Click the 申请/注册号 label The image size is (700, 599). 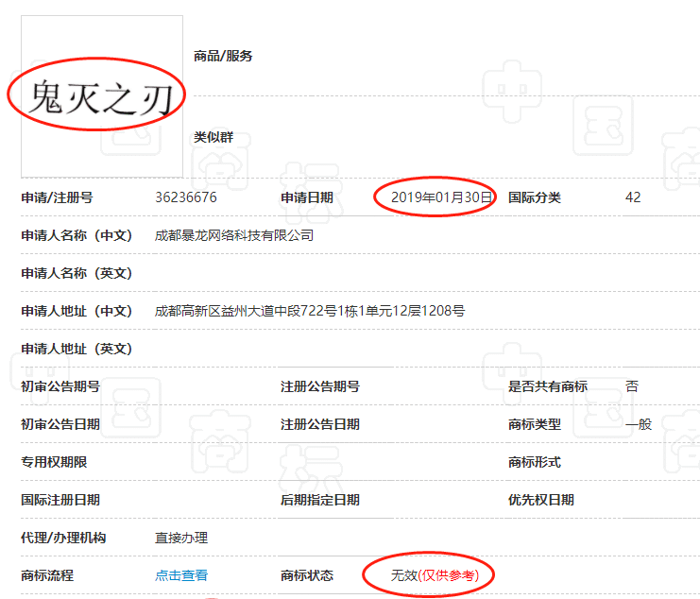click(x=57, y=197)
